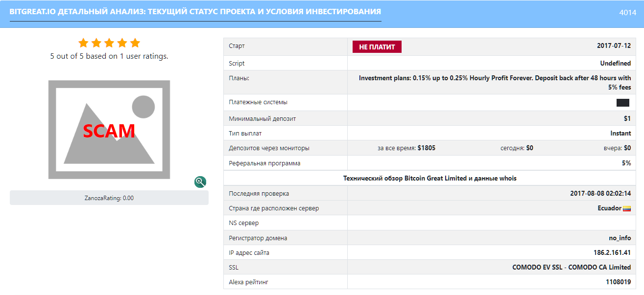Rate five stars using the last star
This screenshot has height=295, width=644.
pos(135,43)
